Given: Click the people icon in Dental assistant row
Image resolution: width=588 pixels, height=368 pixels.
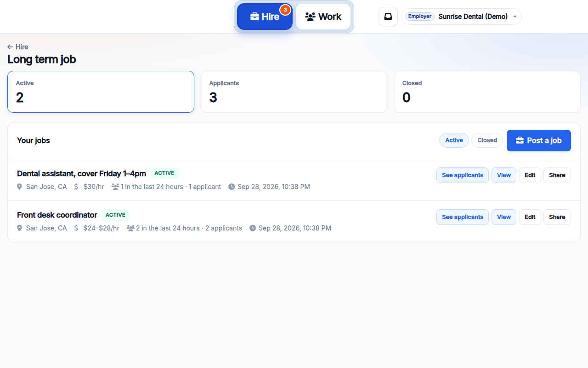Looking at the screenshot, I should point(115,187).
